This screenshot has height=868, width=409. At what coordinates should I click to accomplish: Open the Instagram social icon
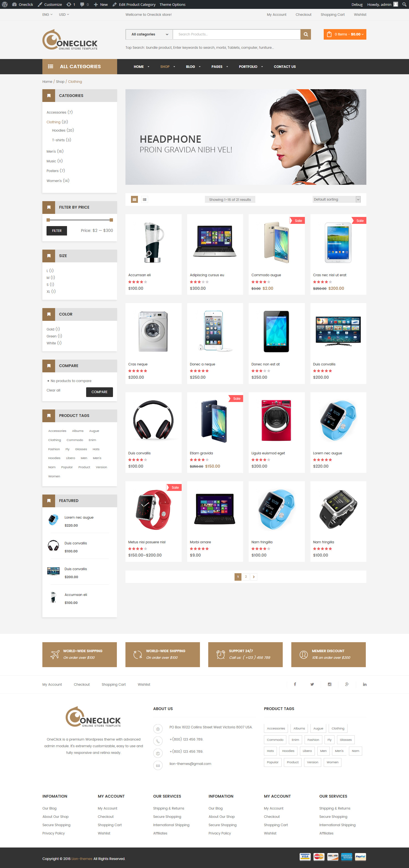pos(330,684)
